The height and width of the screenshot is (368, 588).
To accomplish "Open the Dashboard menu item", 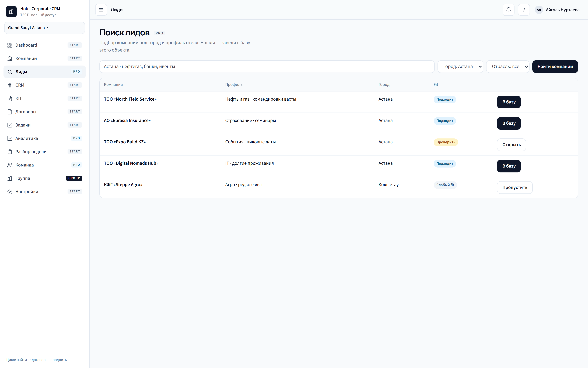I will pos(44,45).
